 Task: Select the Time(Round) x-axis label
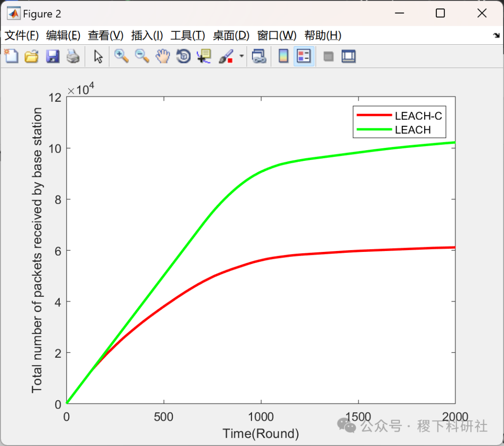point(261,434)
